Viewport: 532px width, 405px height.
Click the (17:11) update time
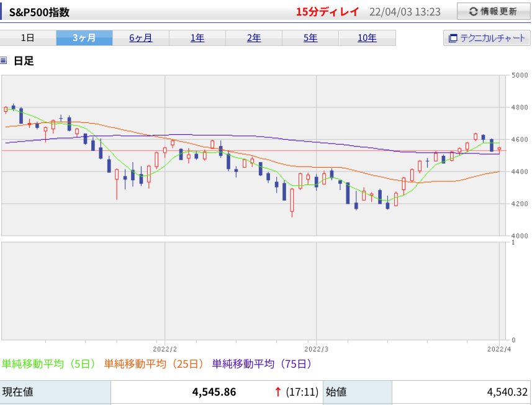(x=302, y=392)
